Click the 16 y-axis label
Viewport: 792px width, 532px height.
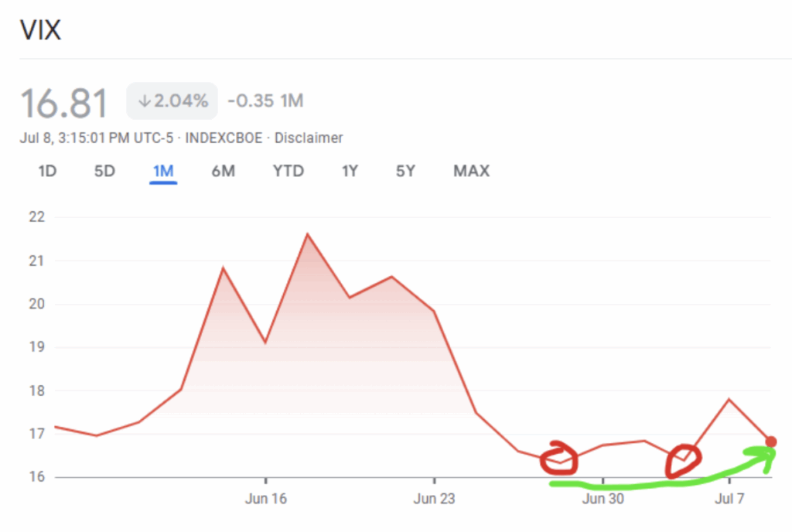(37, 476)
